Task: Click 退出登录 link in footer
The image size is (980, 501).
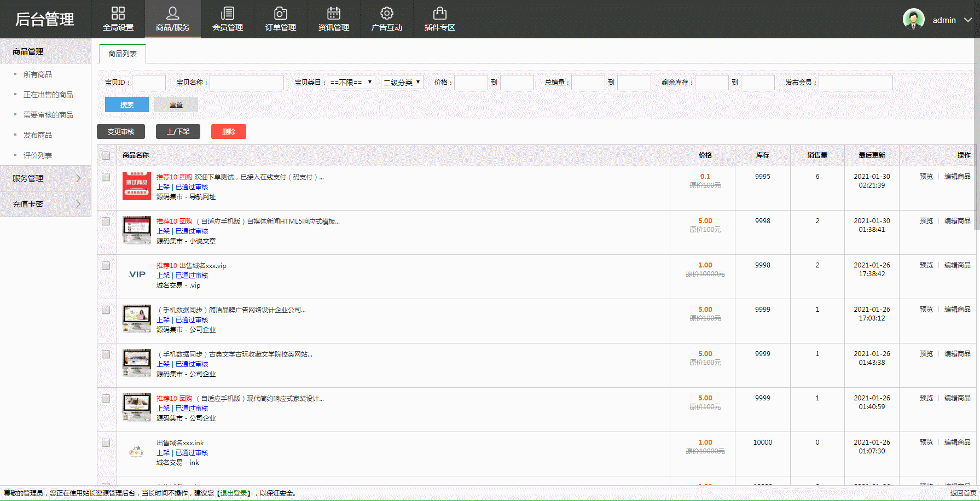Action: (234, 493)
